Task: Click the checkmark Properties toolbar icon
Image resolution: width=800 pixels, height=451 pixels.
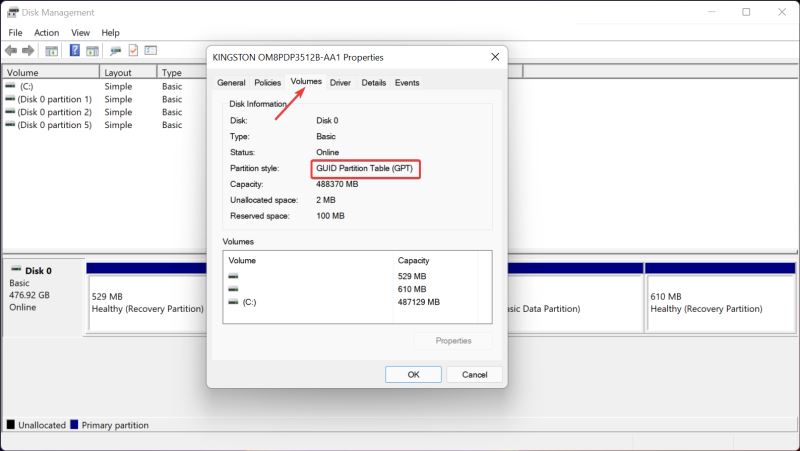Action: pyautogui.click(x=133, y=51)
